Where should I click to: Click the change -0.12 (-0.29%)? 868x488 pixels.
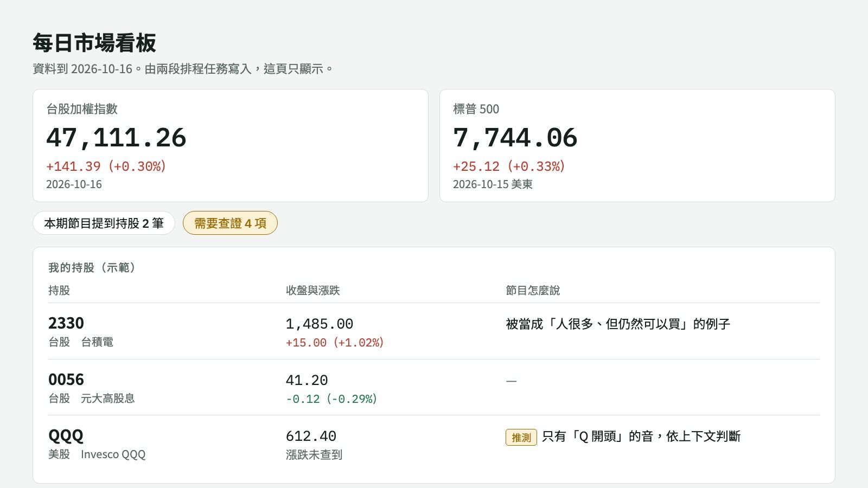331,399
